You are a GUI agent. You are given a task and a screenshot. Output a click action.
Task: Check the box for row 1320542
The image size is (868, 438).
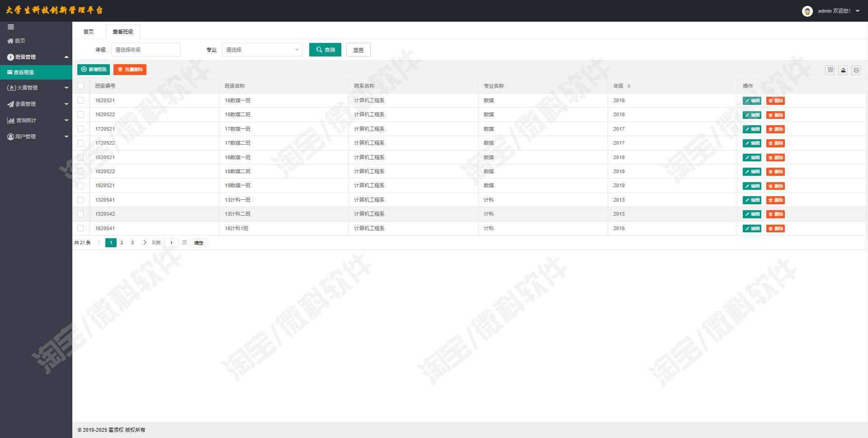tap(80, 214)
